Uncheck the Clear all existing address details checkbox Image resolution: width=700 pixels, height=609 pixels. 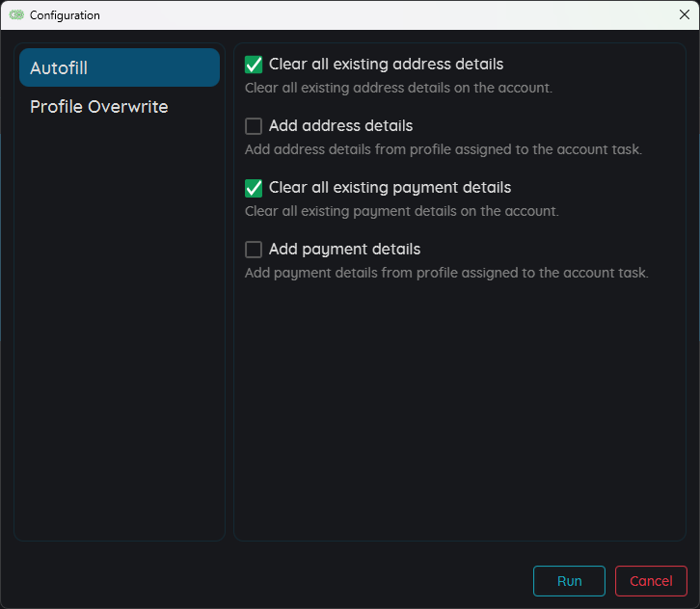point(254,65)
